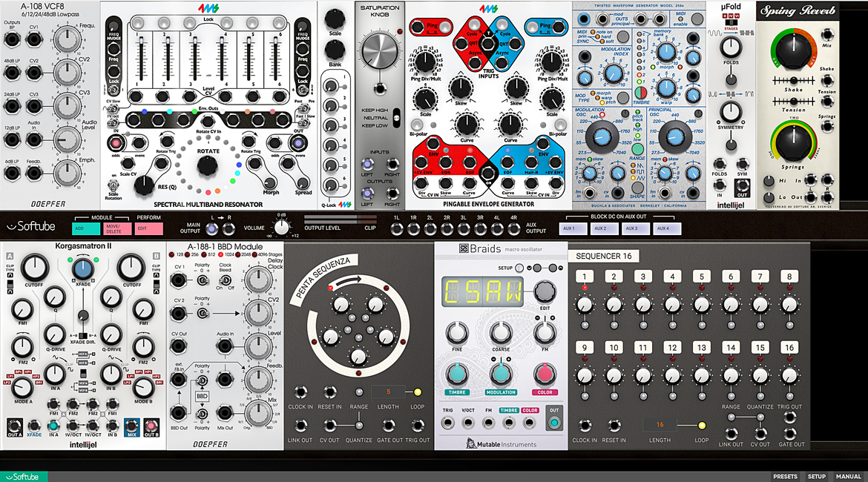
Task: Click the blue Korgasmatron XFADE knob
Action: tap(82, 269)
